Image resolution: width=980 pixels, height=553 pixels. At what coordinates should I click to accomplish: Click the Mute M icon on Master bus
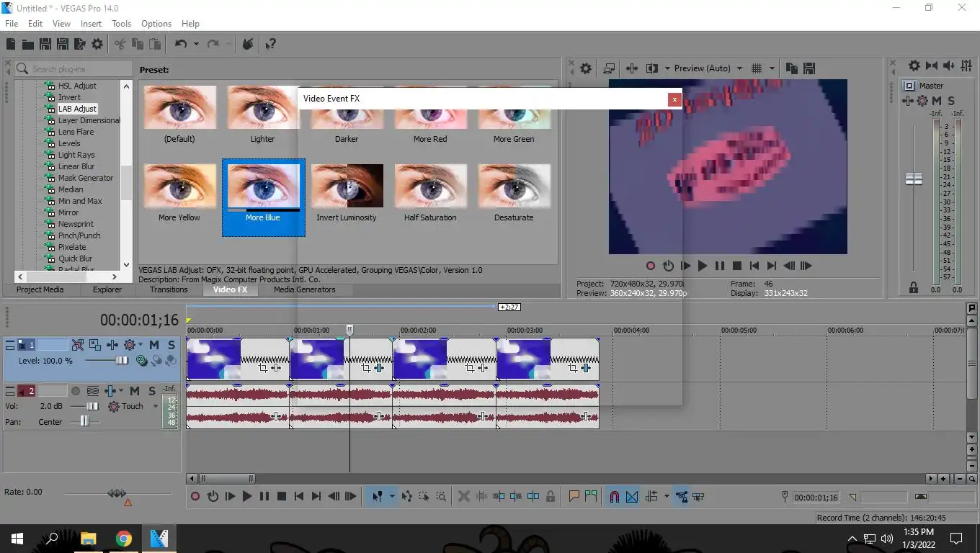pos(937,101)
